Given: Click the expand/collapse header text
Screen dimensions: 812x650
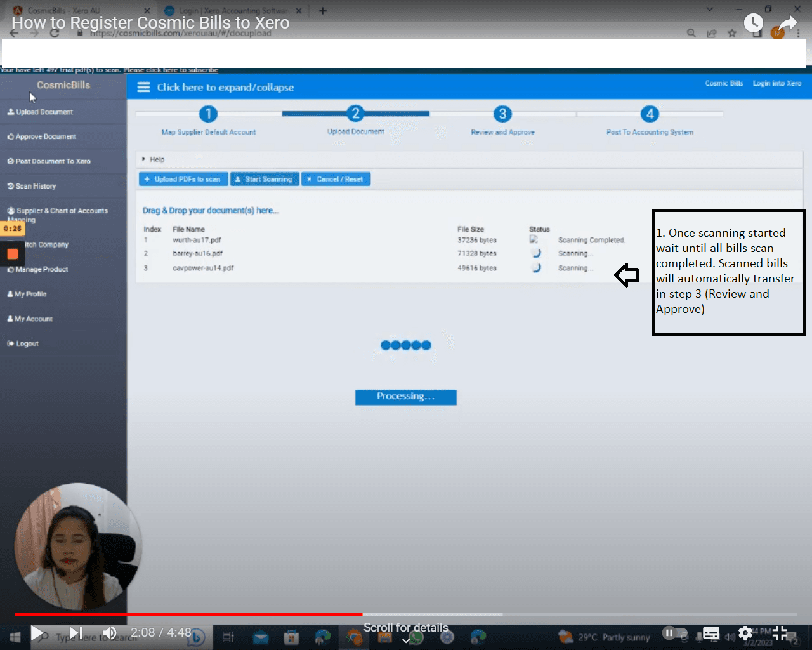Looking at the screenshot, I should coord(225,88).
